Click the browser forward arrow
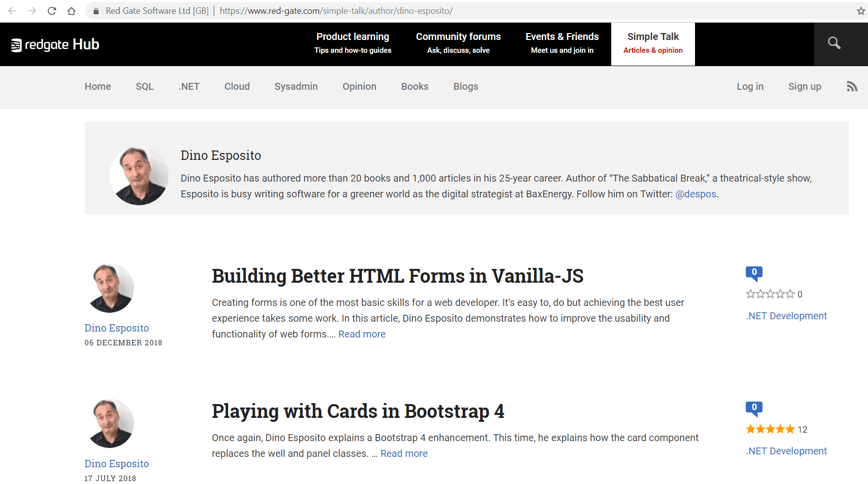The image size is (868, 484). point(32,11)
